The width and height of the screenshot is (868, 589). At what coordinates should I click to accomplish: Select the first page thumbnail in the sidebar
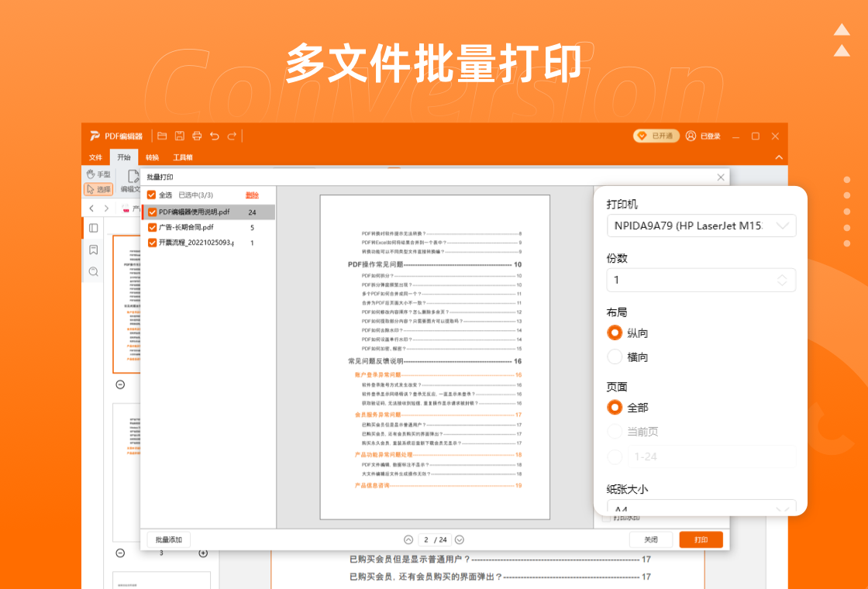[x=126, y=304]
